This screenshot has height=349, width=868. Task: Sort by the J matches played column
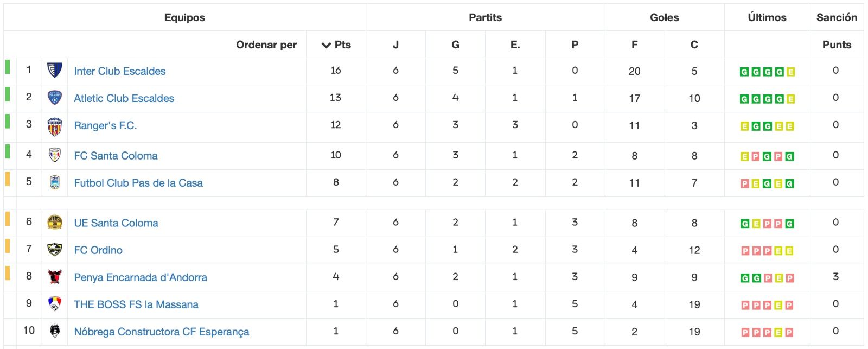(x=395, y=45)
